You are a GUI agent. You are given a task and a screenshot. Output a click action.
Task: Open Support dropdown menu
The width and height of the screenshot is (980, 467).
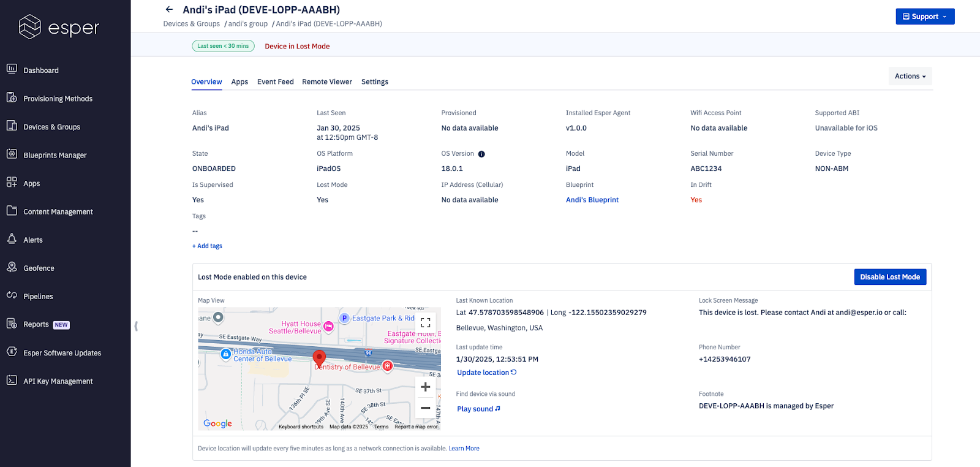click(x=925, y=17)
